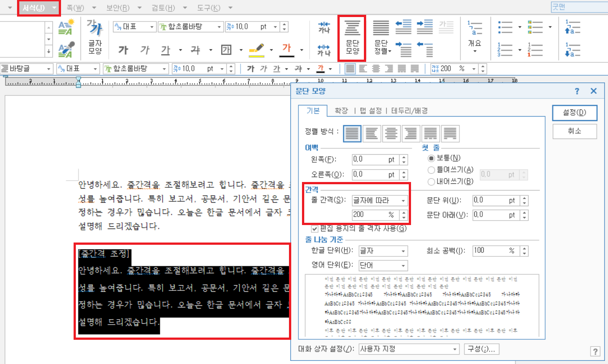Click the colored bullet list icon
The height and width of the screenshot is (364, 608).
[535, 27]
